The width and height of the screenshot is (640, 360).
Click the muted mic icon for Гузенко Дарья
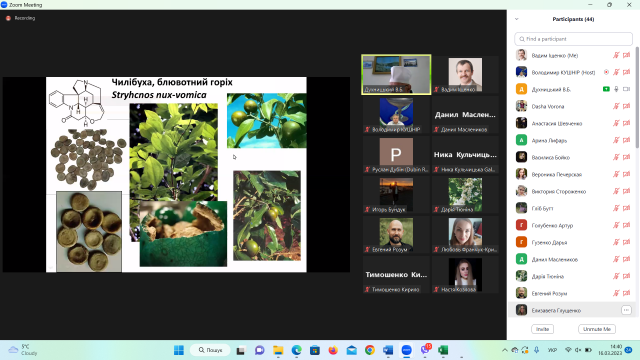pos(616,242)
